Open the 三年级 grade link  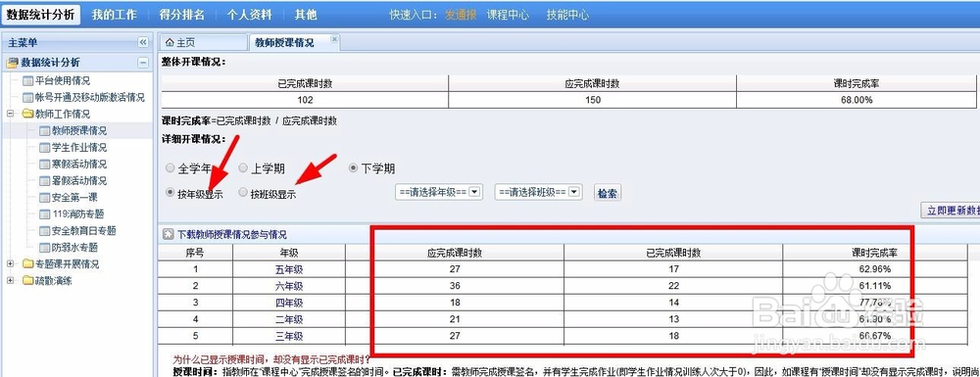tap(289, 336)
